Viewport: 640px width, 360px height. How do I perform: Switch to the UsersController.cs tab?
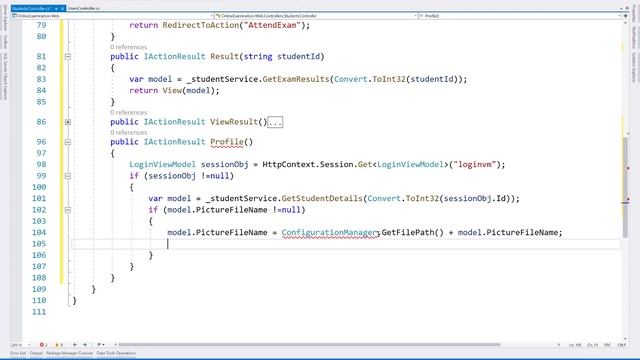coord(84,8)
